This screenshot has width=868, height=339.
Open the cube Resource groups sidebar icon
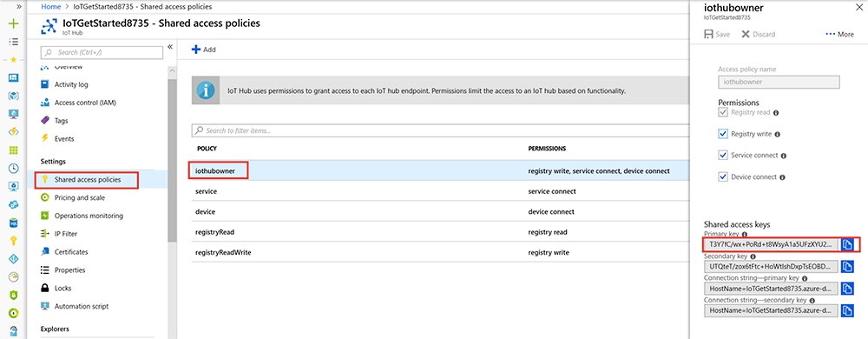click(x=14, y=96)
